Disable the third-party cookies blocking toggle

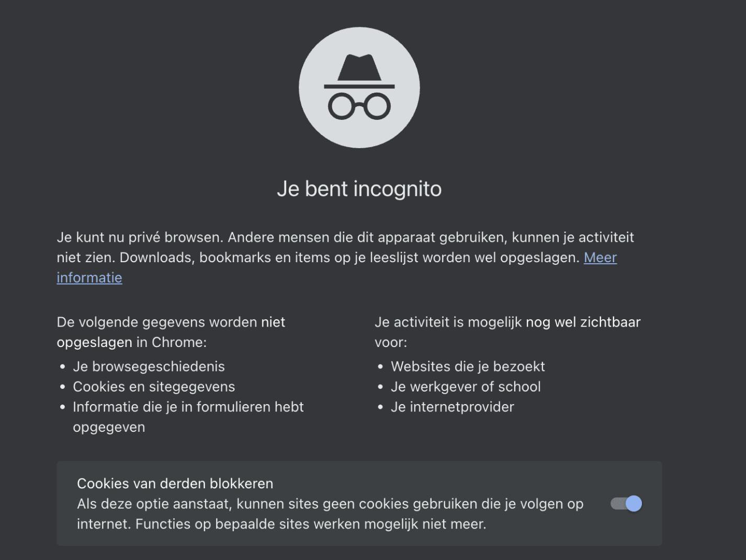tap(626, 503)
